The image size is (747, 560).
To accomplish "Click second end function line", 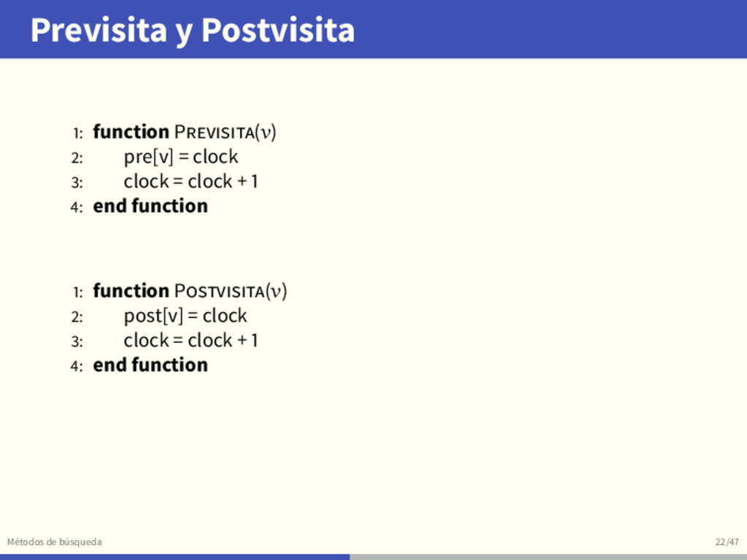I will point(150,365).
